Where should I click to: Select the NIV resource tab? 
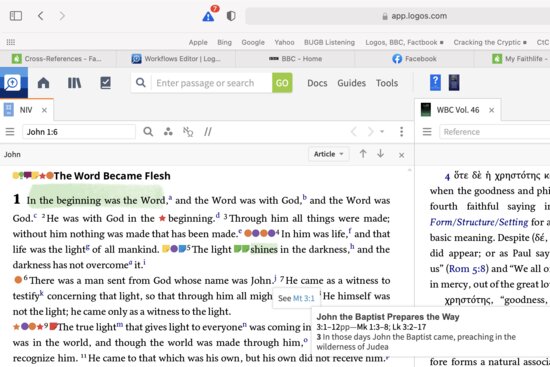coord(26,110)
